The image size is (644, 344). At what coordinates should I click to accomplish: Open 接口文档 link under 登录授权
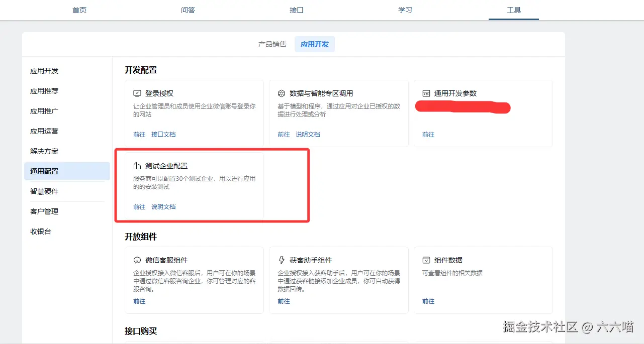[163, 135]
